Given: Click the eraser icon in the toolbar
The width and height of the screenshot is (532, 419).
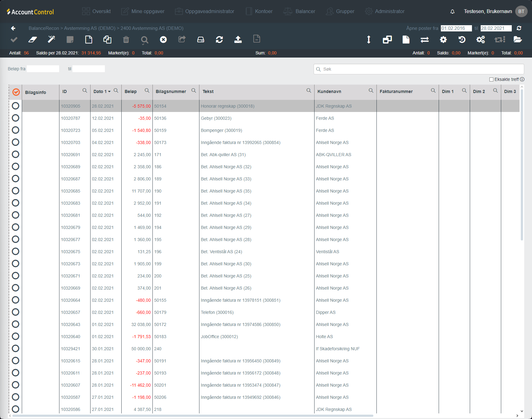Looking at the screenshot, I should tap(33, 40).
